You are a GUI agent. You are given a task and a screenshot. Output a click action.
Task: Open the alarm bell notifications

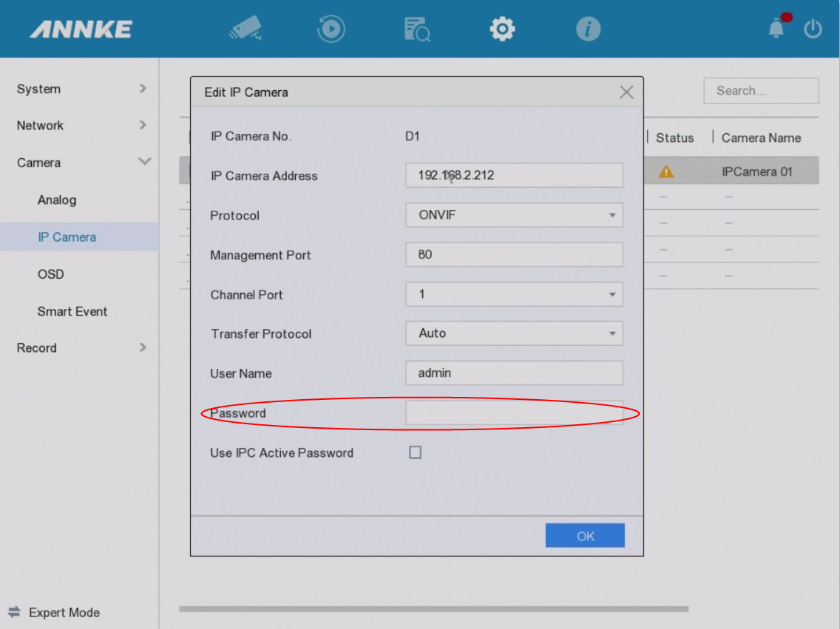click(776, 29)
